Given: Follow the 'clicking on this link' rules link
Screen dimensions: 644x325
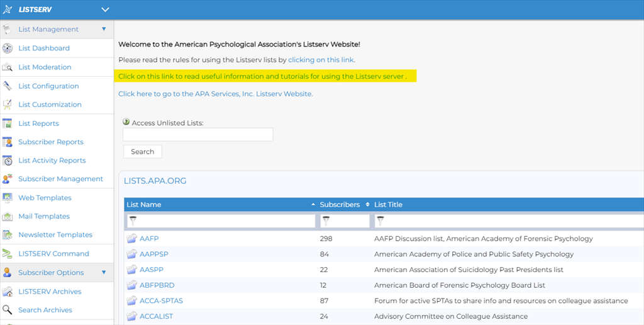Looking at the screenshot, I should (x=321, y=60).
